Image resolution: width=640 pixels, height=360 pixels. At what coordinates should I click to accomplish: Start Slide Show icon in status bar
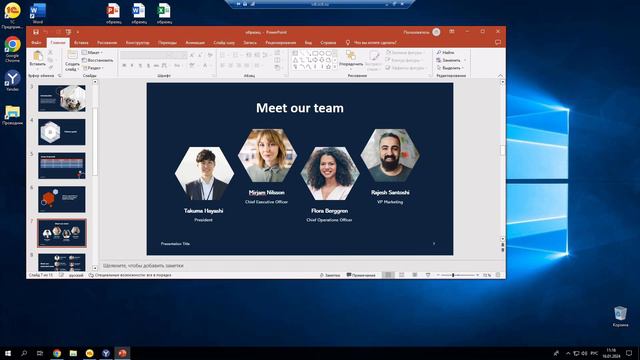428,275
